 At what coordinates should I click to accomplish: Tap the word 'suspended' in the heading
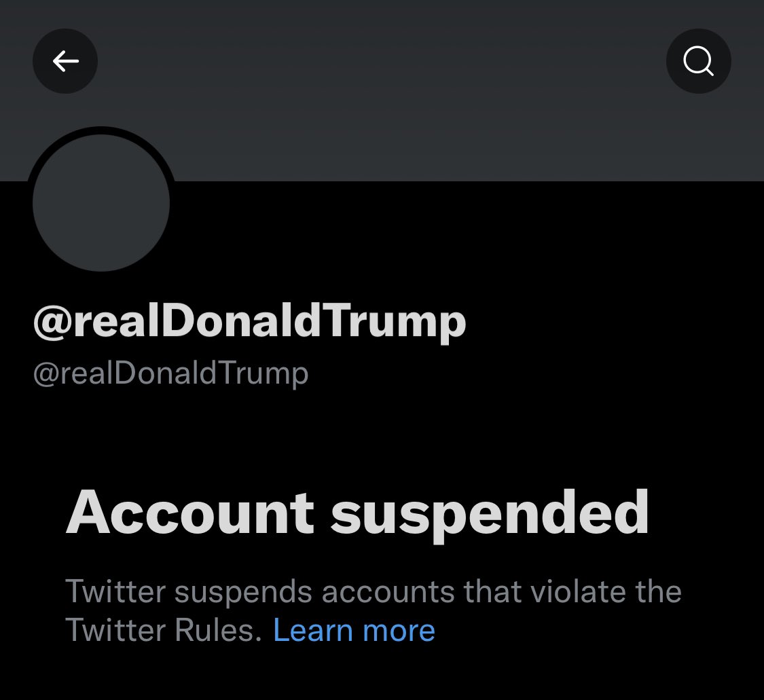point(490,515)
